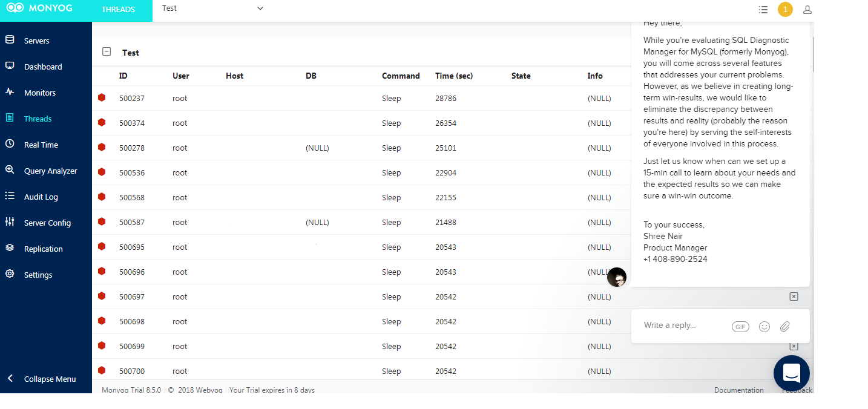Open Settings from the sidebar
Screen dimensions: 868x409
tap(38, 275)
